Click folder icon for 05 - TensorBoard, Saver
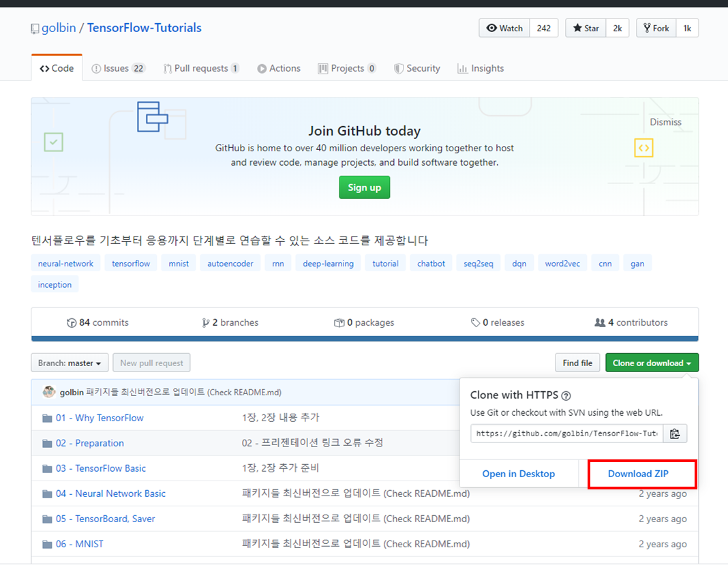 (x=47, y=519)
